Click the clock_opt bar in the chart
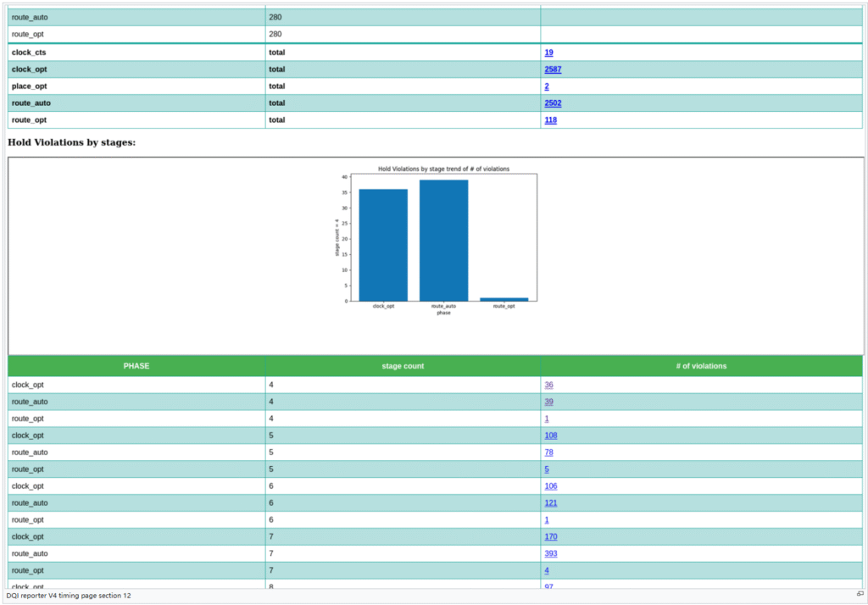Image resolution: width=868 pixels, height=605 pixels. coord(383,245)
